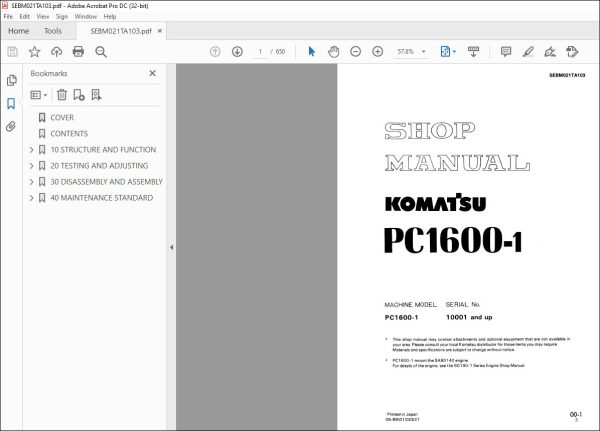Click the PC1600-1 title on page
The image size is (600, 431).
(453, 240)
